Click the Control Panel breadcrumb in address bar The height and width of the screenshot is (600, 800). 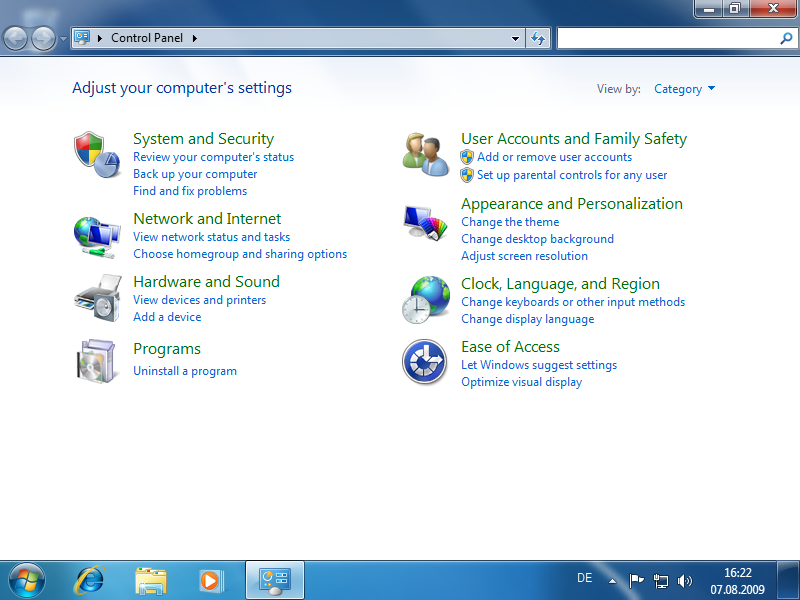click(x=146, y=38)
